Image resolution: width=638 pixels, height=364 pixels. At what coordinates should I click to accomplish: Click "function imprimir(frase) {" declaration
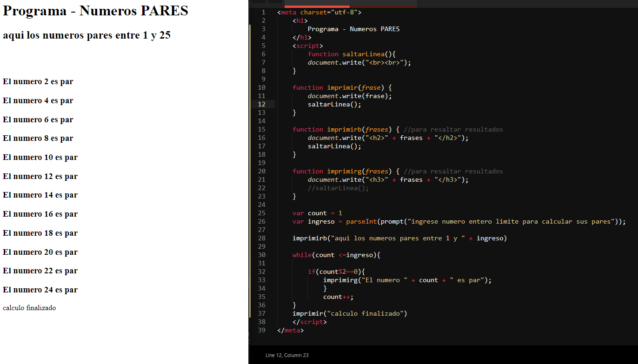(342, 87)
